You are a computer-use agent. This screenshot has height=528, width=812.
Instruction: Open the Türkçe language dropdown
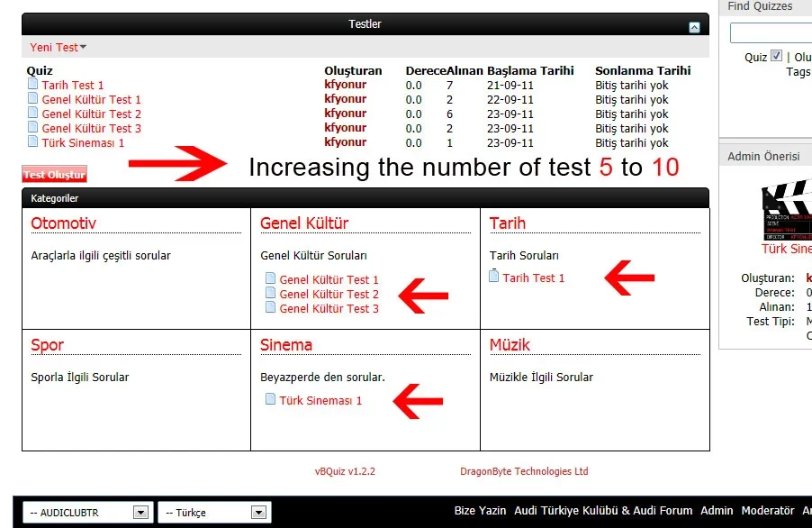212,513
